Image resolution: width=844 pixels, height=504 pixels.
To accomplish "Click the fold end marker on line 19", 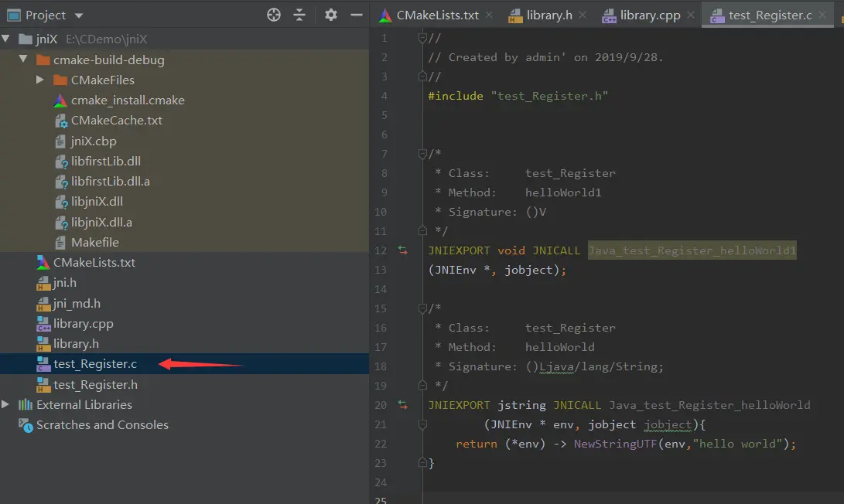I will point(422,385).
